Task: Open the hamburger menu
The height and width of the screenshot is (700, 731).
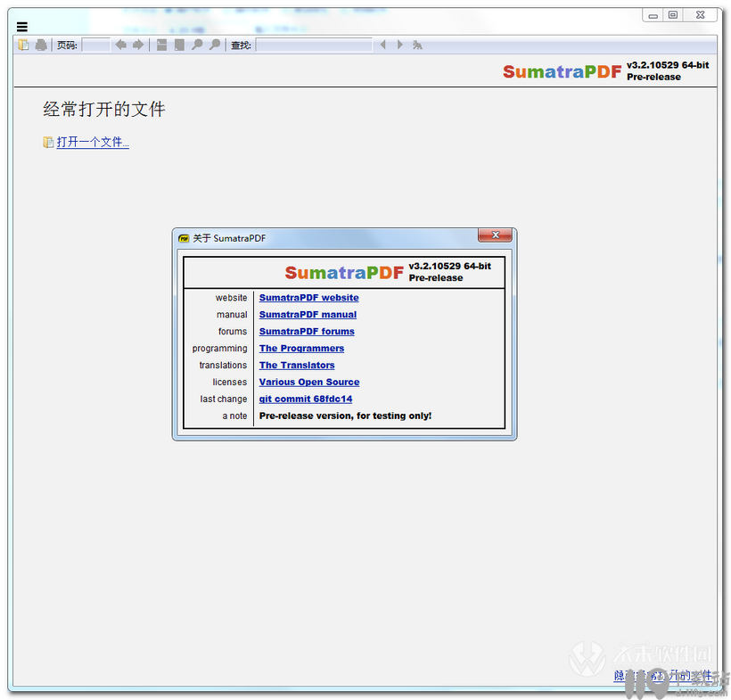Action: pyautogui.click(x=22, y=27)
